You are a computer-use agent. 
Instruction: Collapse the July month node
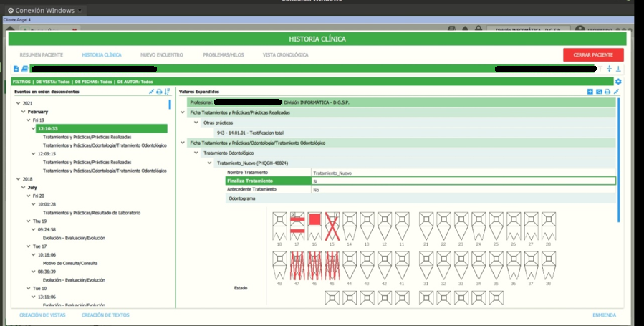tap(24, 187)
